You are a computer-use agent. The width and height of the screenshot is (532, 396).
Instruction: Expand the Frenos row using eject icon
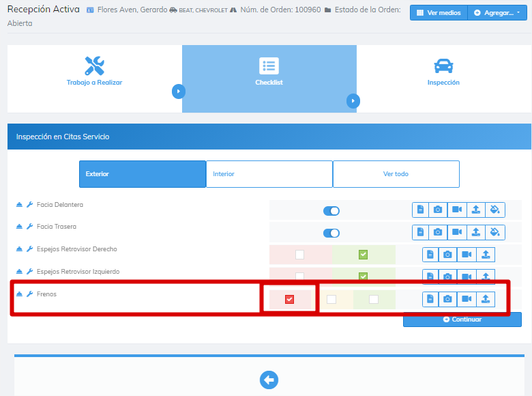click(x=19, y=294)
